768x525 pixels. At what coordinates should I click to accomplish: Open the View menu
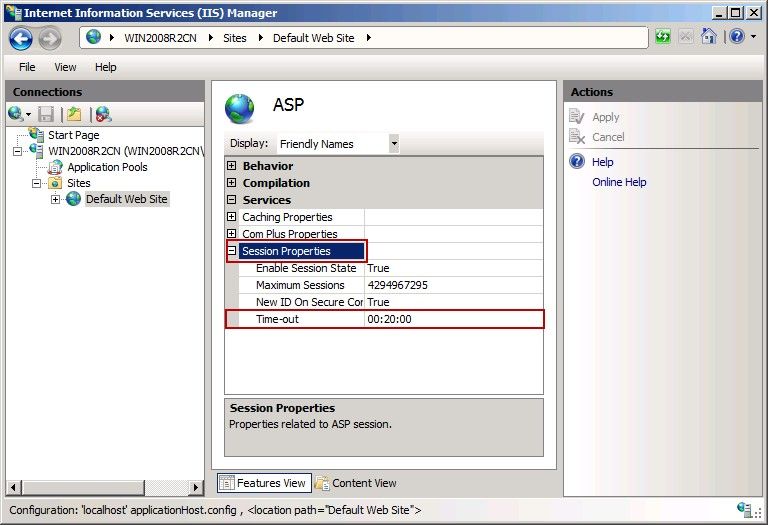point(65,67)
